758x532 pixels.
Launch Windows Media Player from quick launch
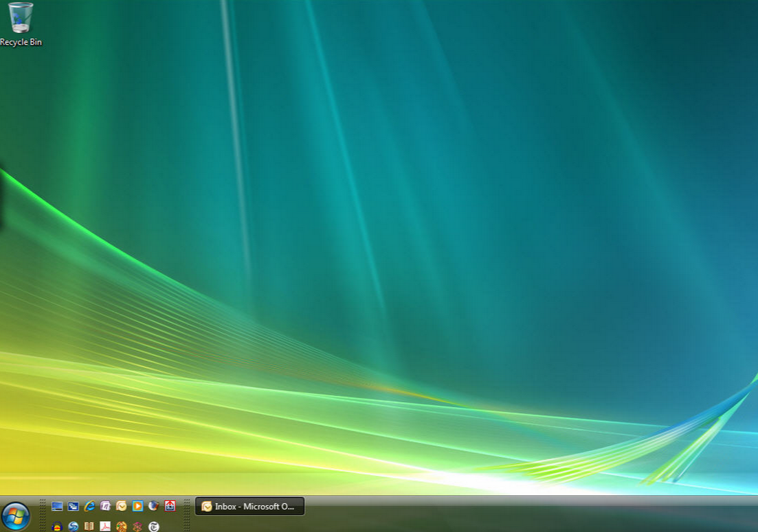point(137,507)
